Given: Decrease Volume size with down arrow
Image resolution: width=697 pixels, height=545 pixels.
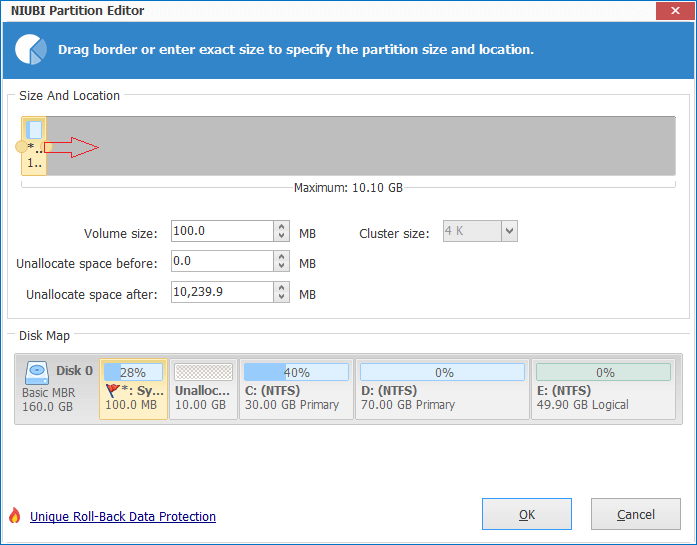Looking at the screenshot, I should [281, 238].
